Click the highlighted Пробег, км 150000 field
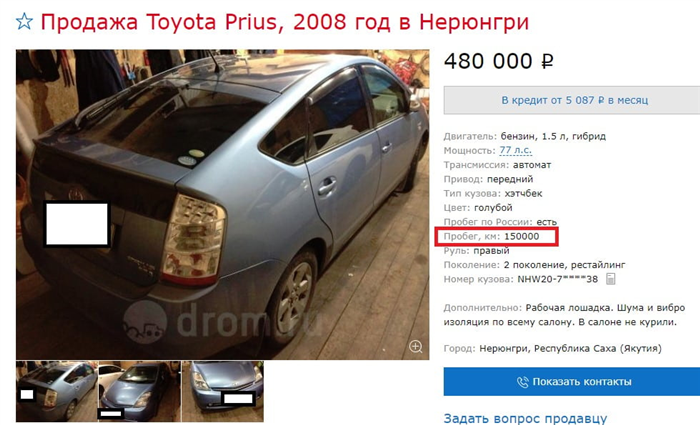The height and width of the screenshot is (425, 700). 496,236
